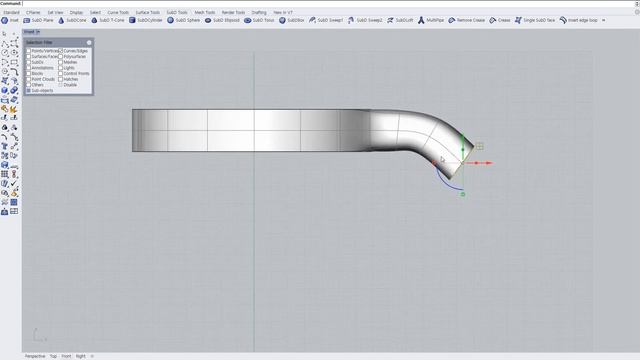
Task: Toggle the Sub-objects filter
Action: [29, 90]
